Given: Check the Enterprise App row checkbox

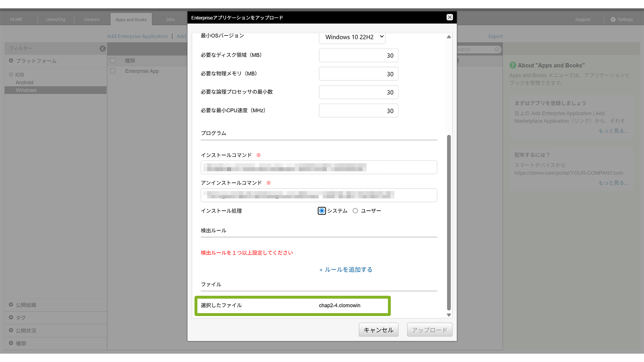Looking at the screenshot, I should point(113,71).
